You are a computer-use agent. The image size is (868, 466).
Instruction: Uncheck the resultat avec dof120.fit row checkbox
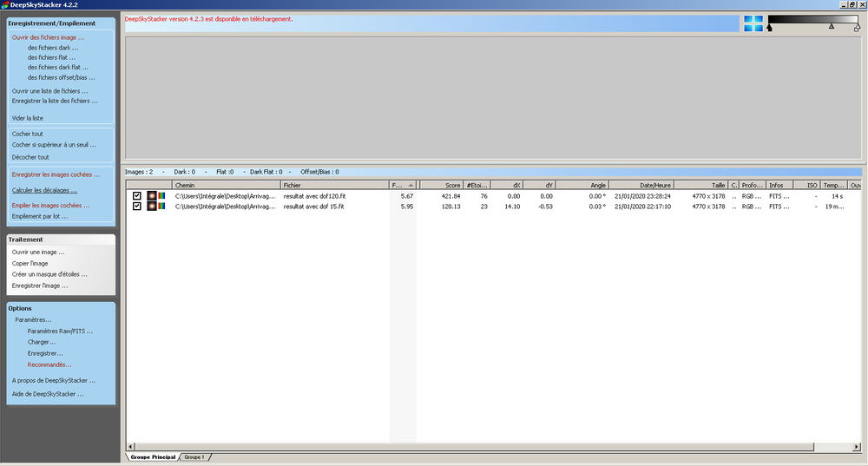pyautogui.click(x=137, y=196)
